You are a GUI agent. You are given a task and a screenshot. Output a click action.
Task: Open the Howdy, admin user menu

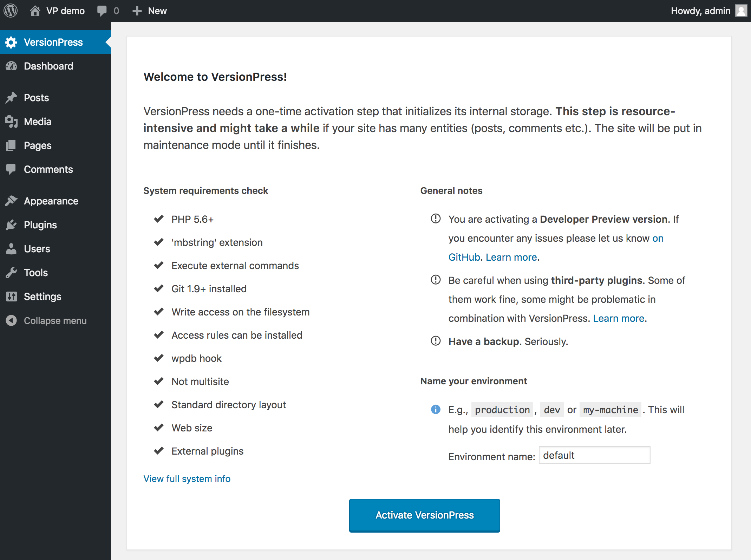(708, 11)
